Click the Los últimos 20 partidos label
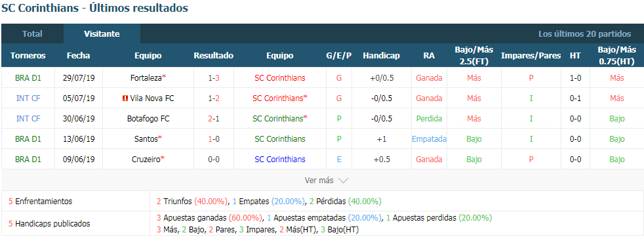This screenshot has height=237, width=644. coord(584,33)
